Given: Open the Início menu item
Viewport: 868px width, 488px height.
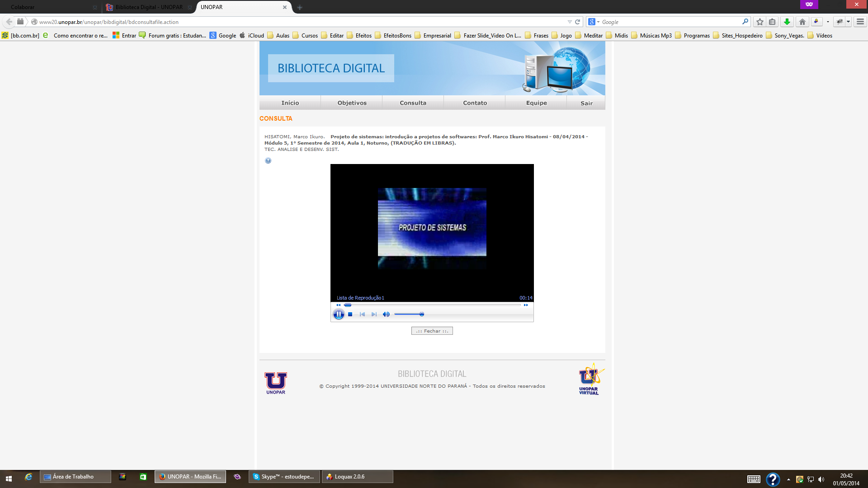Looking at the screenshot, I should coord(290,103).
